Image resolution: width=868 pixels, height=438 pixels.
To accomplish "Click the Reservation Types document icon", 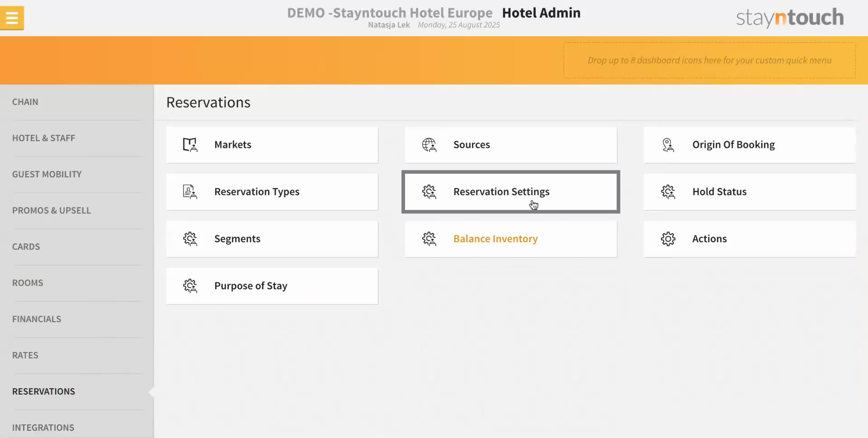I will click(x=190, y=192).
